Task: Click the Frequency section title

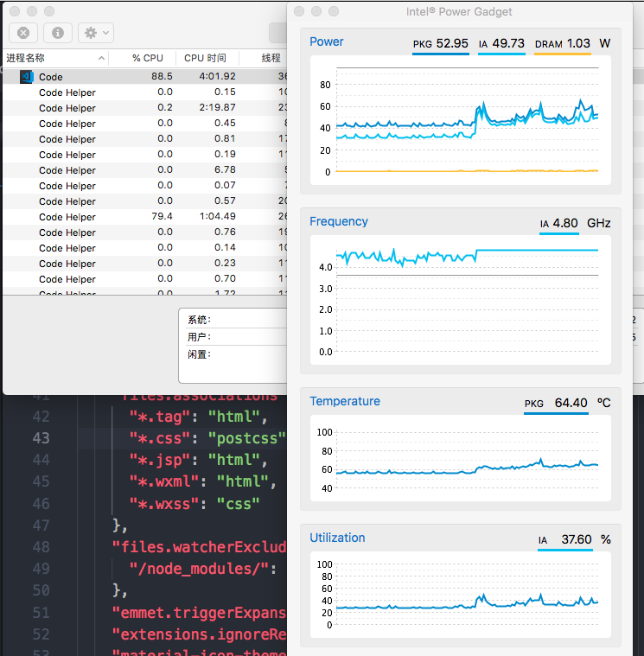Action: [339, 221]
